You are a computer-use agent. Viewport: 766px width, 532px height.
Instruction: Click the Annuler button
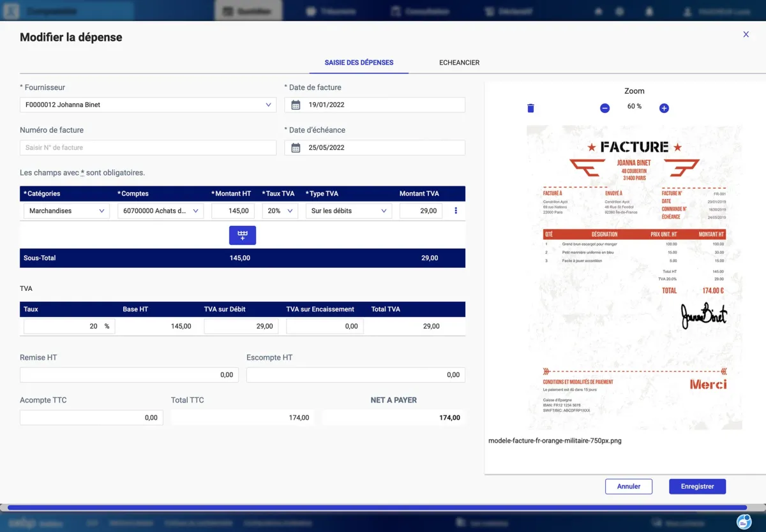coord(629,486)
